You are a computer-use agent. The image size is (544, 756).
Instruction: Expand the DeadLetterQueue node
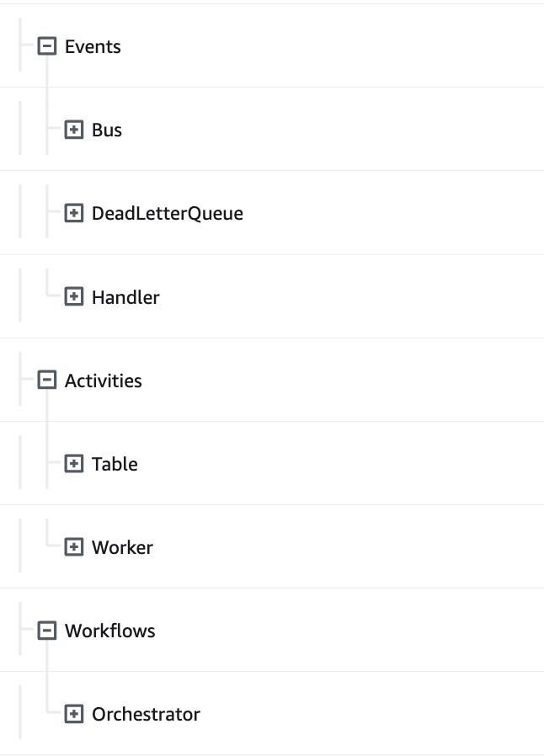click(x=74, y=213)
